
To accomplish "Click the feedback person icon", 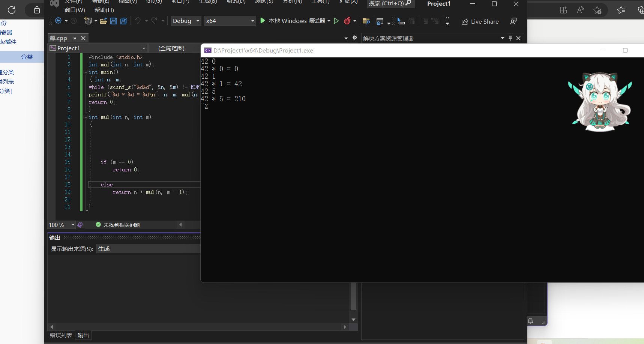I will (513, 21).
